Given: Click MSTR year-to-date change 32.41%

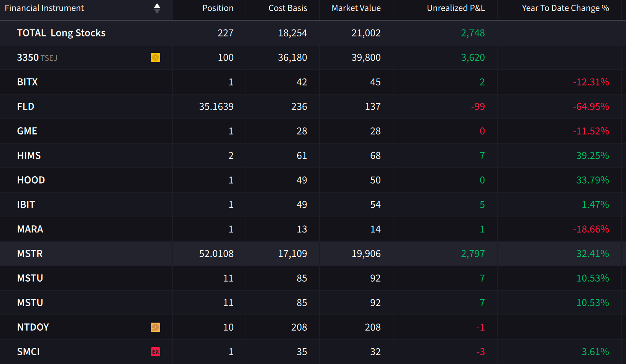Looking at the screenshot, I should (x=593, y=254).
